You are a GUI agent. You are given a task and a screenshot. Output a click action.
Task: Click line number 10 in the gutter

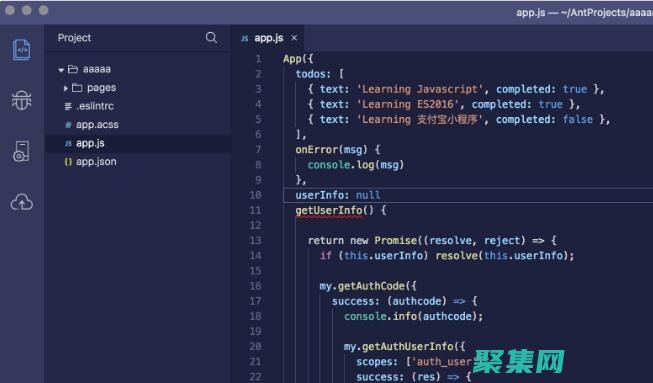(255, 195)
